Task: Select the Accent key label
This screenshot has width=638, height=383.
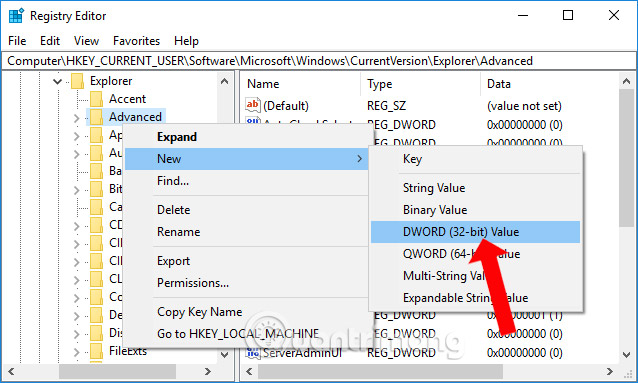Action: pos(127,99)
